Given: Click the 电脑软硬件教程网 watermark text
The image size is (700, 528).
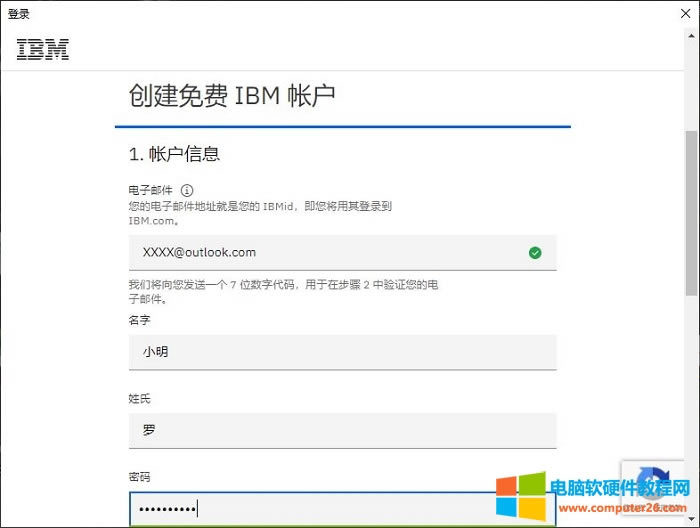Looking at the screenshot, I should point(621,488).
